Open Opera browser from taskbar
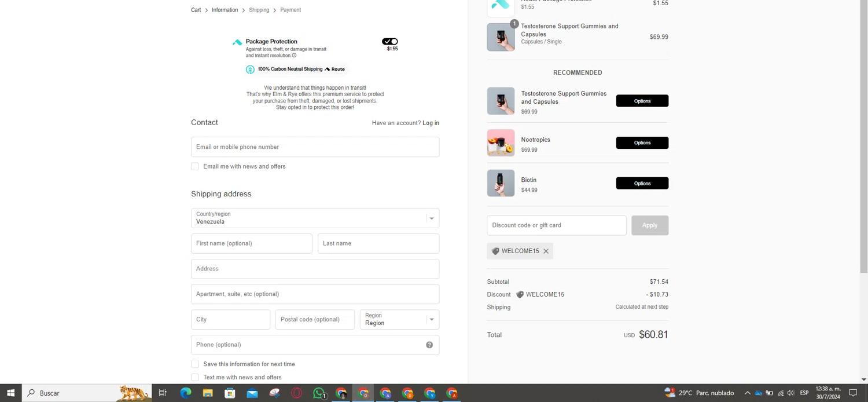This screenshot has width=868, height=402. (296, 393)
